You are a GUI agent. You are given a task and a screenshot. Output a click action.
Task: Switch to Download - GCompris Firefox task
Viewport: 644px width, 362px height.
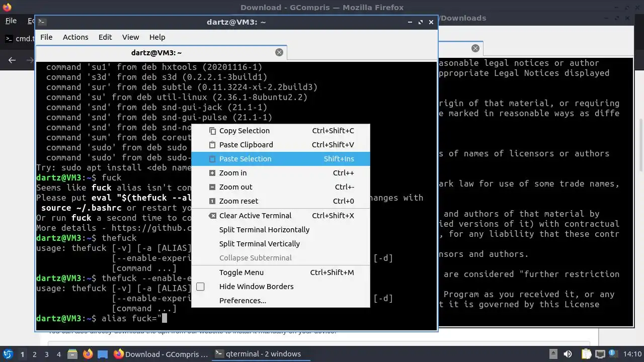click(x=161, y=354)
